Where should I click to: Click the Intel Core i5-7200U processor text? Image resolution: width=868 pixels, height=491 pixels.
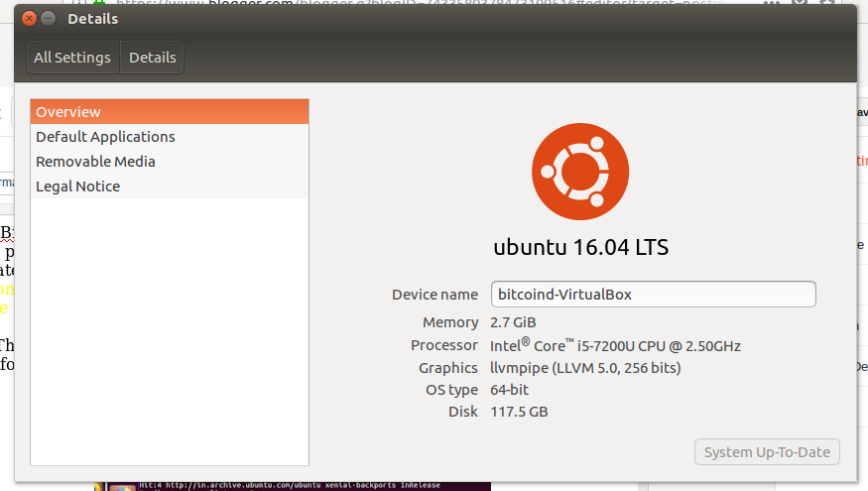[615, 345]
